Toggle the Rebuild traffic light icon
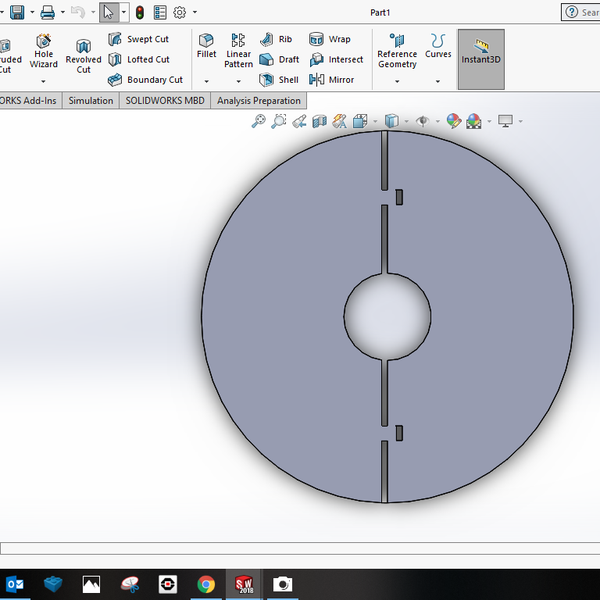The width and height of the screenshot is (600, 600). pyautogui.click(x=140, y=13)
